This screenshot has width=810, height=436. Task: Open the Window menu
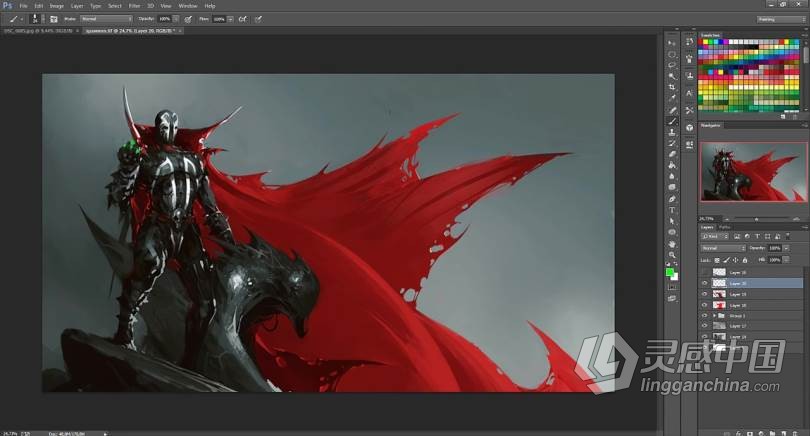click(x=188, y=6)
